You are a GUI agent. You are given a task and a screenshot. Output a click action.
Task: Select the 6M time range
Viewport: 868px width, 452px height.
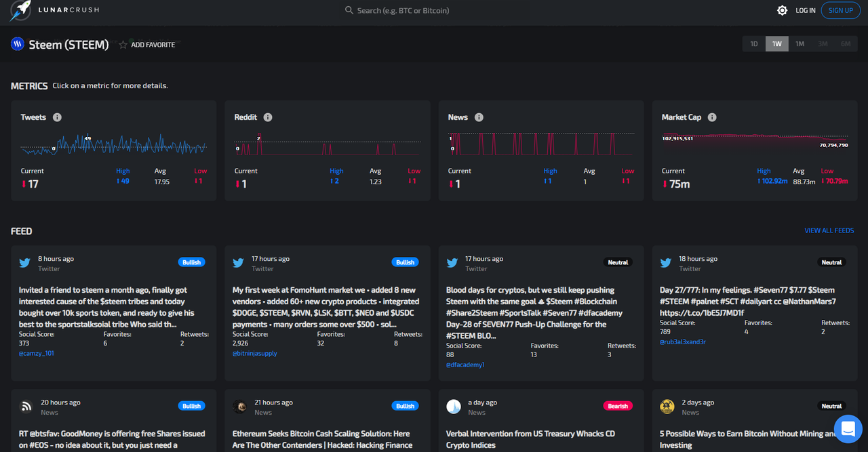(846, 44)
